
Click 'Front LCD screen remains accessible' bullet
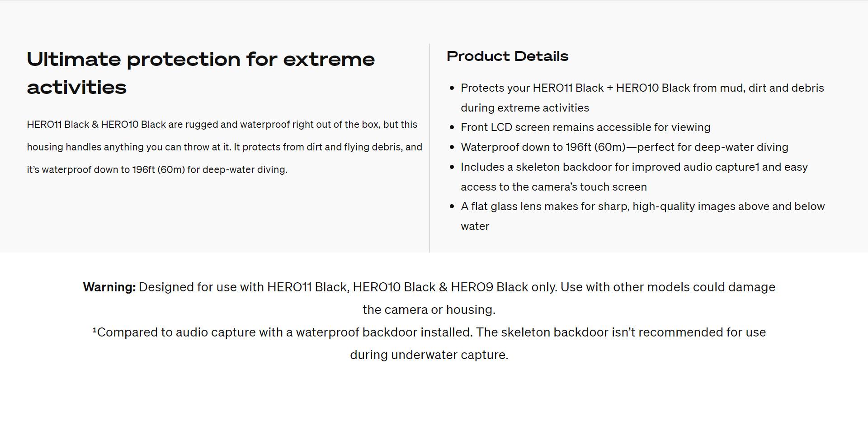[585, 127]
